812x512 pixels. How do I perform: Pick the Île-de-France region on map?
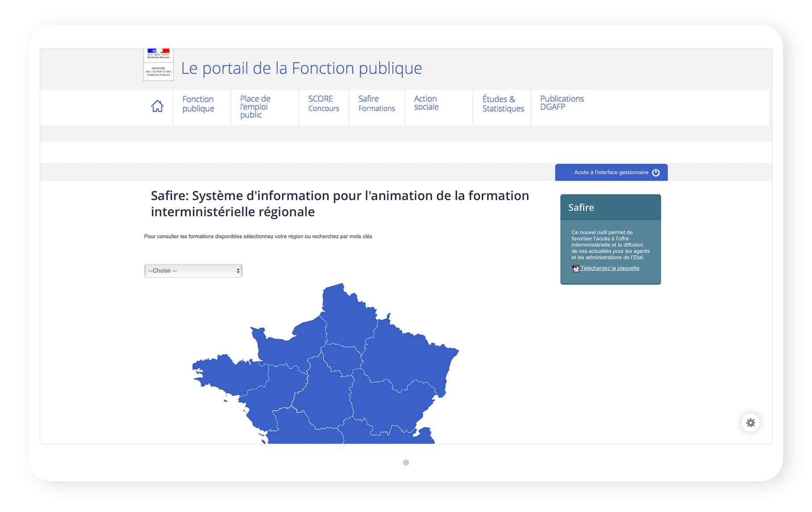coord(341,358)
